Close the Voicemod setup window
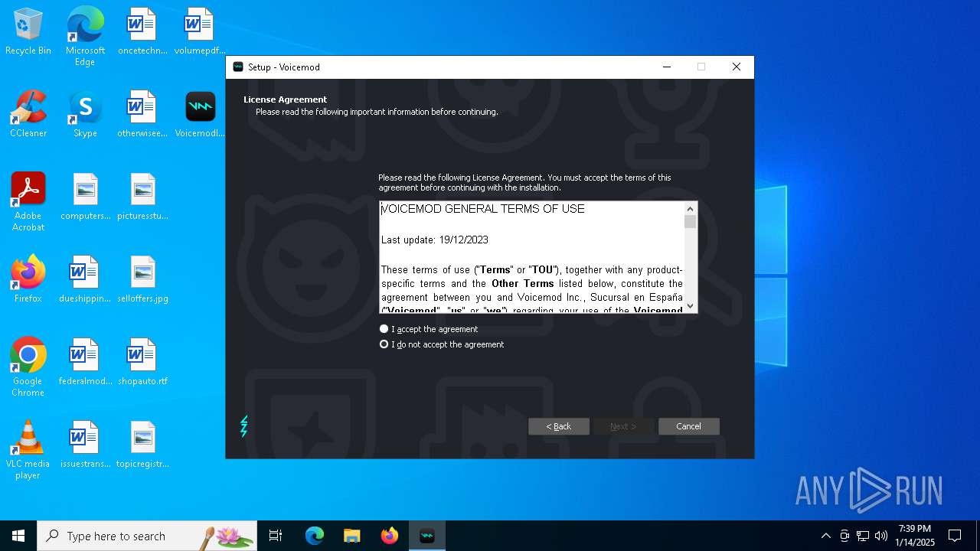This screenshot has height=551, width=980. (737, 67)
